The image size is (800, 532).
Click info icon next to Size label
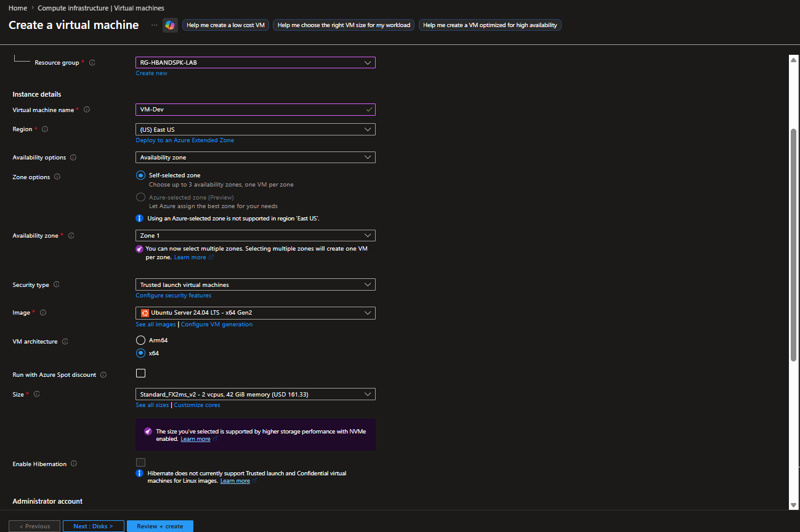point(36,394)
